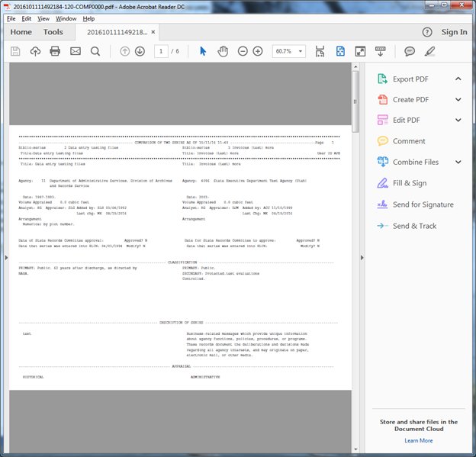Click the vertical scrollbar thumb
Viewport: 476px width, 457px height.
355,101
